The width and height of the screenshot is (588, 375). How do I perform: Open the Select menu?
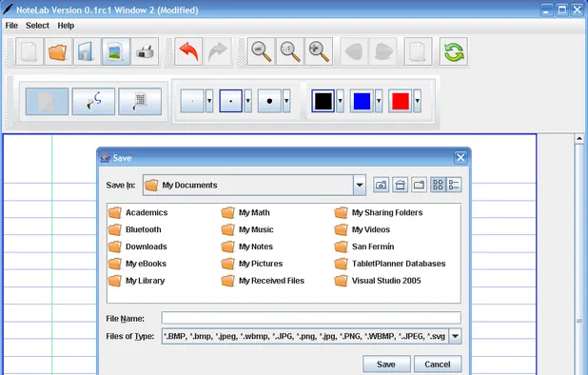(37, 26)
